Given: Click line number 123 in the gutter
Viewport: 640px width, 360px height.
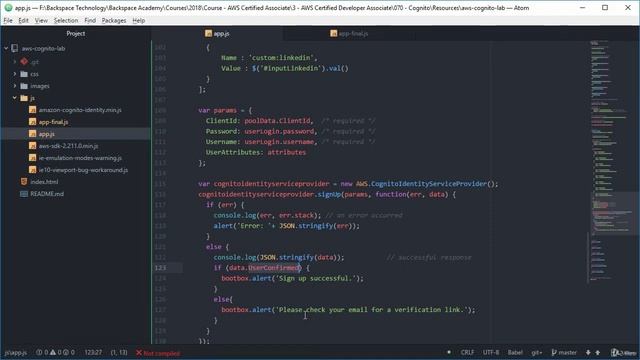Looking at the screenshot, I should pyautogui.click(x=160, y=268).
